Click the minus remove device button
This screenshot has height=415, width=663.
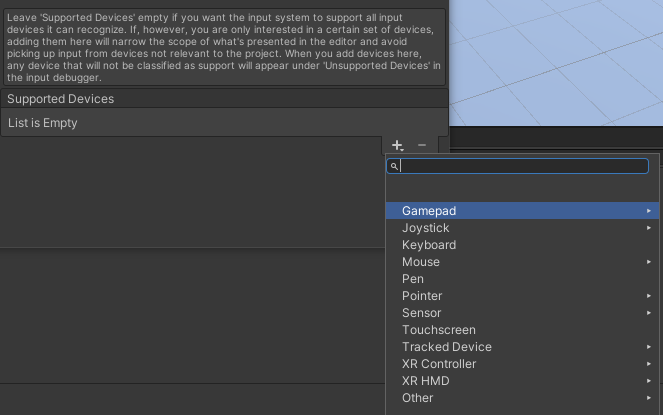click(422, 145)
